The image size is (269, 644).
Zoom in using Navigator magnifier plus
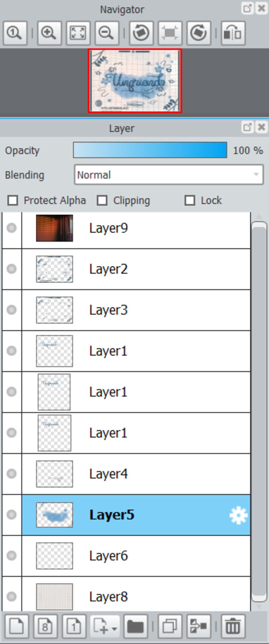tap(49, 33)
